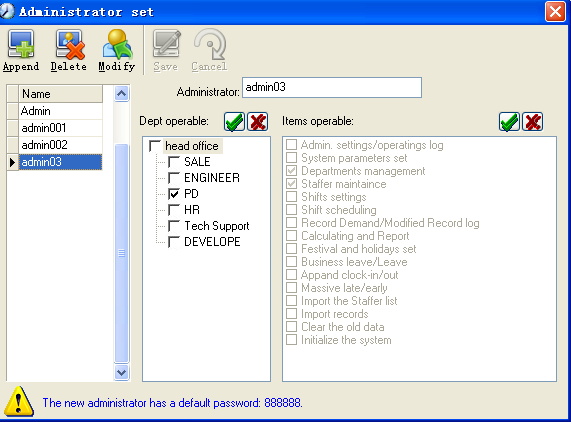The image size is (571, 422).
Task: Click the Name column header
Action: click(x=60, y=94)
